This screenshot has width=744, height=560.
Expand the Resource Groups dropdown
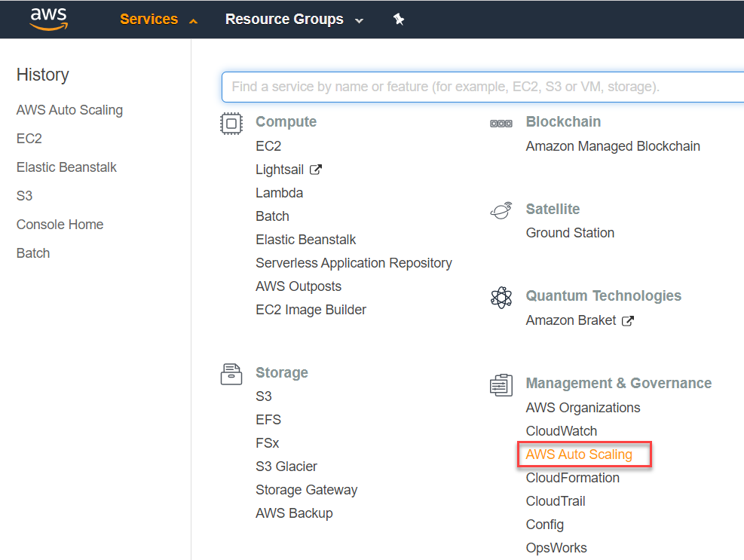pyautogui.click(x=294, y=19)
